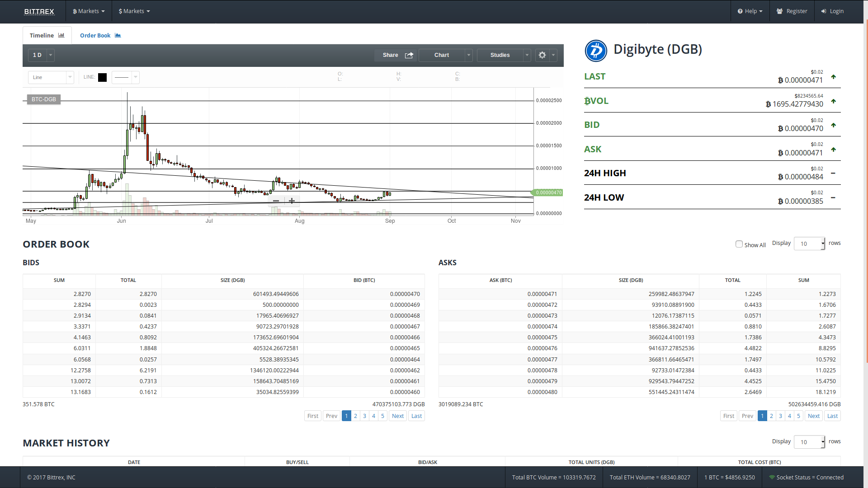Click the Timeline bar chart icon

[x=61, y=35]
